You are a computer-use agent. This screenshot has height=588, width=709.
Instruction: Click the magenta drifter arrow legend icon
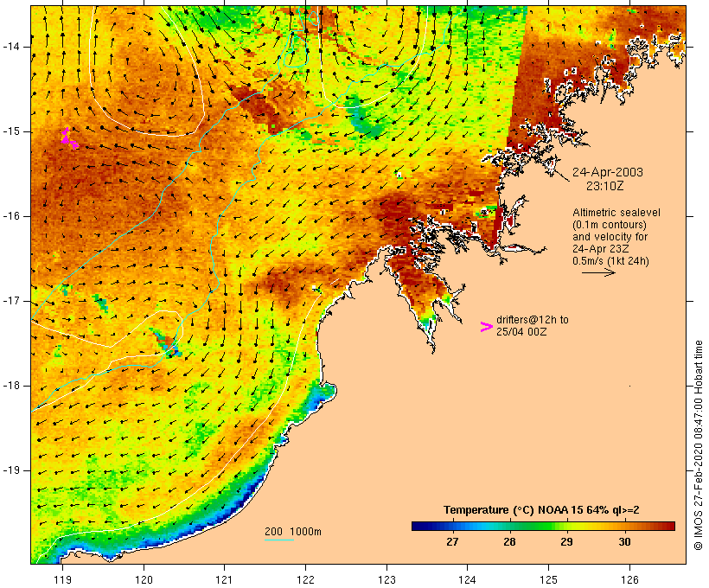pos(487,327)
